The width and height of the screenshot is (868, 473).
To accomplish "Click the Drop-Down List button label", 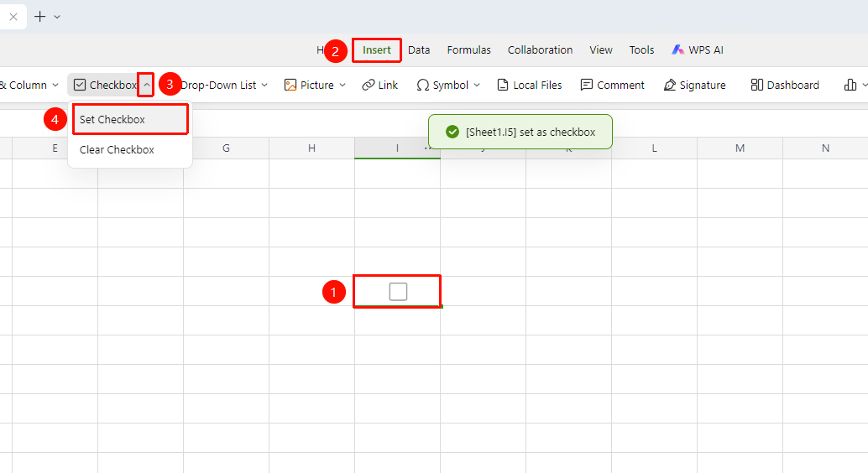I will (218, 86).
